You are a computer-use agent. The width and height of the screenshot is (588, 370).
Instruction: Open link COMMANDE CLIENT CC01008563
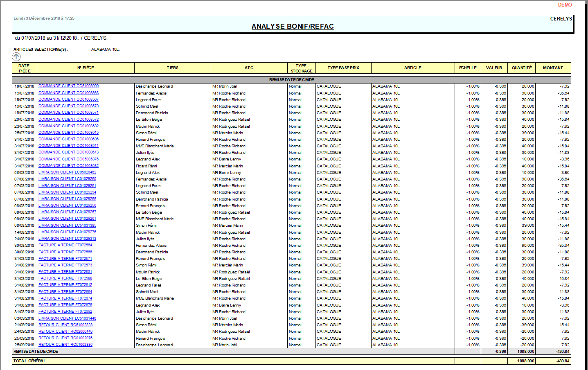pyautogui.click(x=68, y=93)
